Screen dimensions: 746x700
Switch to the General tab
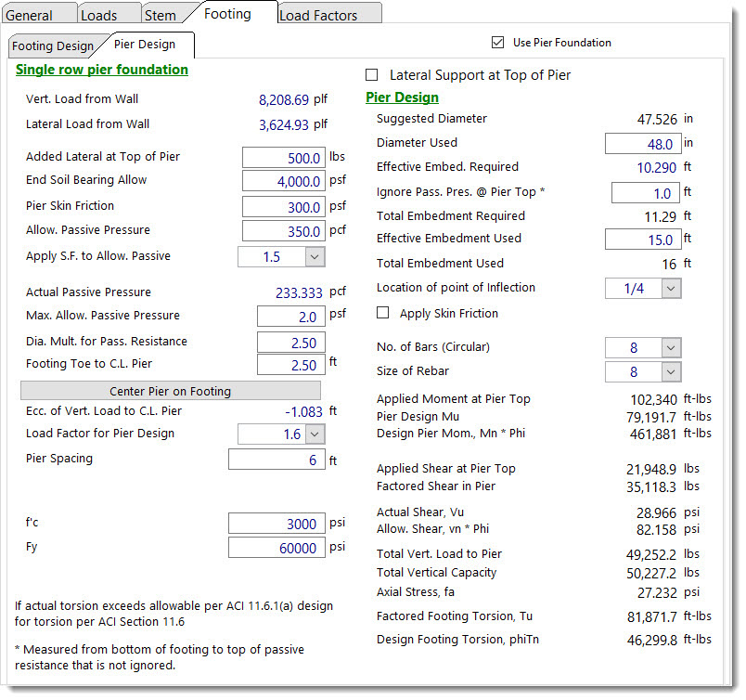pos(30,15)
